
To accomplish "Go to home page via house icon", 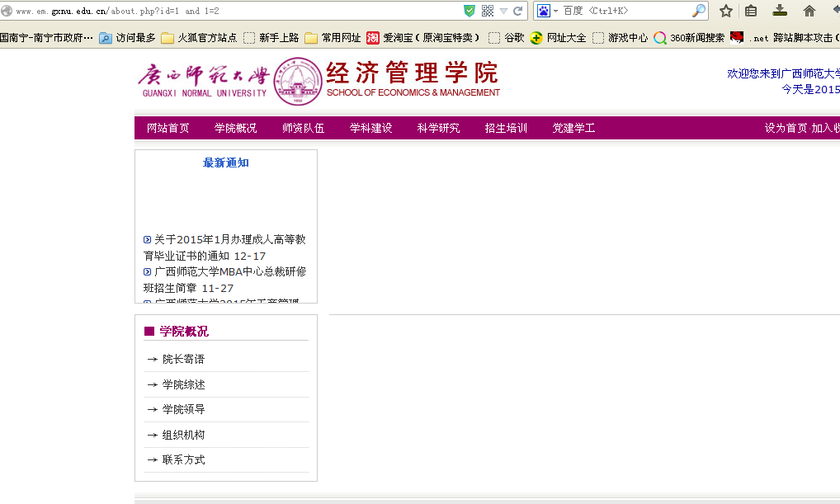I will pos(809,11).
